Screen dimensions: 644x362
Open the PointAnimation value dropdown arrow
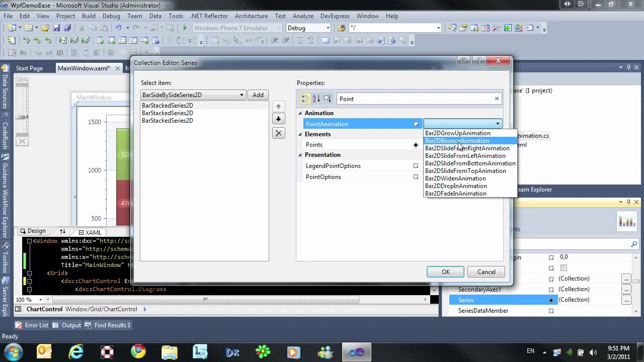tap(498, 124)
